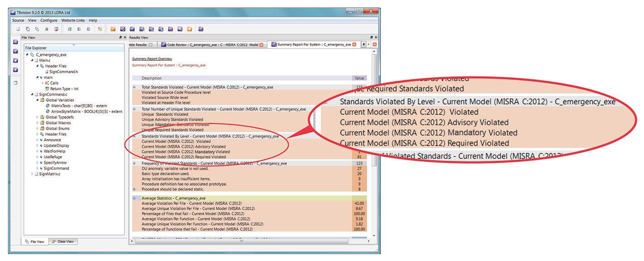Screen dimensions: 644x261
Task: Open the View menu
Action: [x=32, y=20]
